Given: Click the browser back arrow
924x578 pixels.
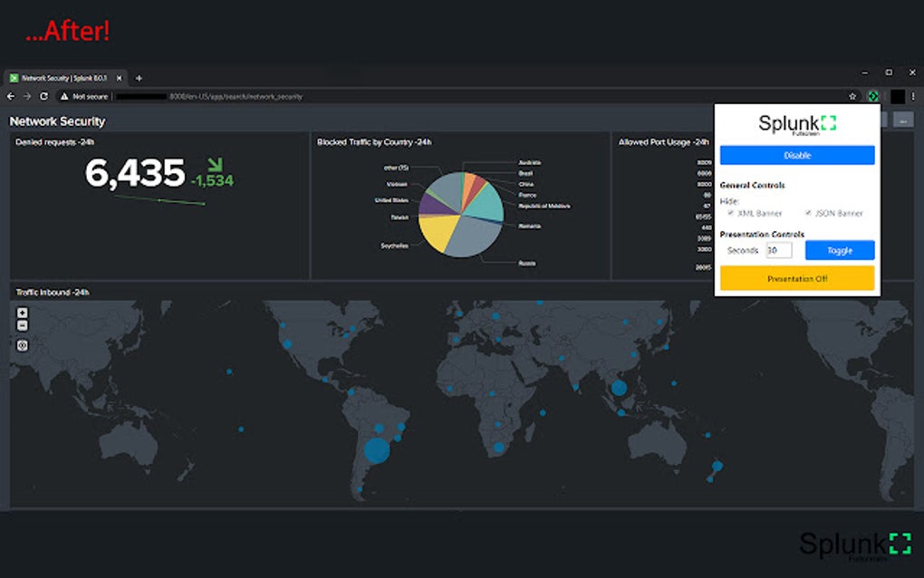Looking at the screenshot, I should pos(11,96).
